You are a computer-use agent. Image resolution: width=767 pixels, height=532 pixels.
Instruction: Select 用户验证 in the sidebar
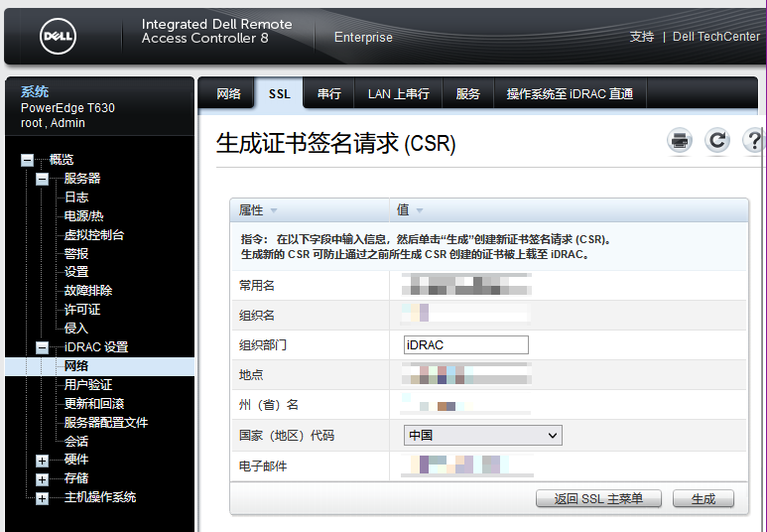[x=88, y=385]
